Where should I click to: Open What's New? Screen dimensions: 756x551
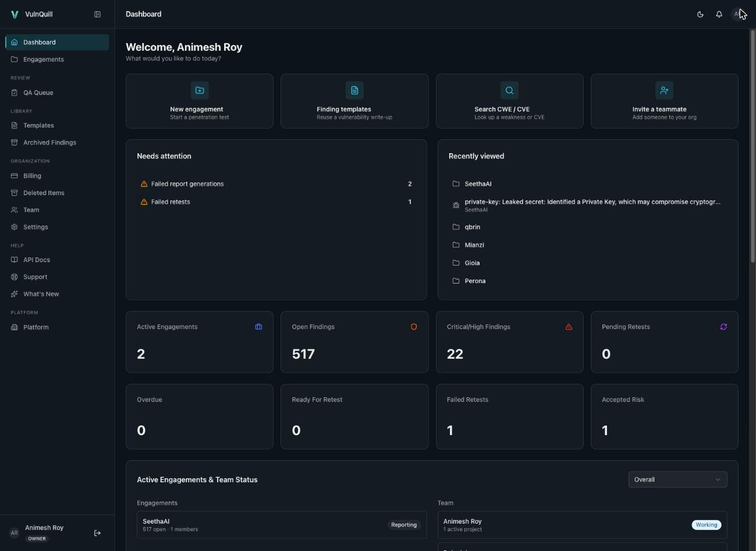click(57, 294)
